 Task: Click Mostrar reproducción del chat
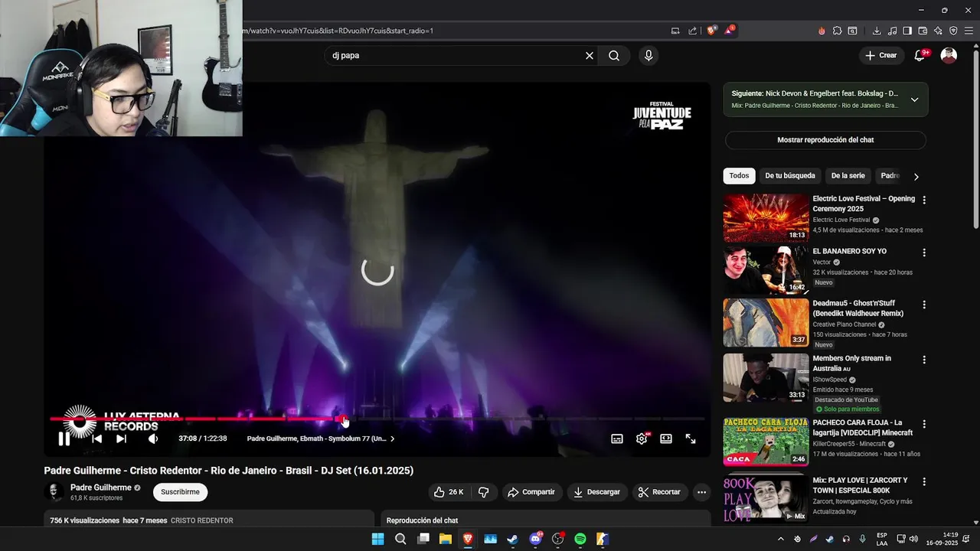[x=825, y=140]
